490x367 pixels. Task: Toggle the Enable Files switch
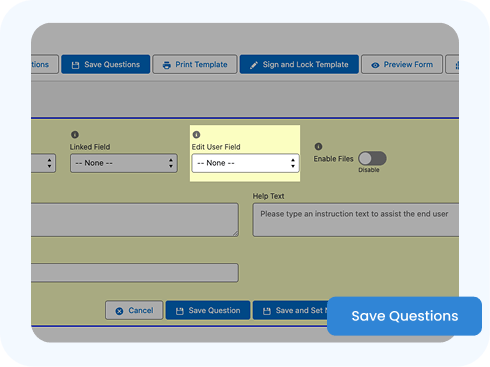pyautogui.click(x=372, y=158)
